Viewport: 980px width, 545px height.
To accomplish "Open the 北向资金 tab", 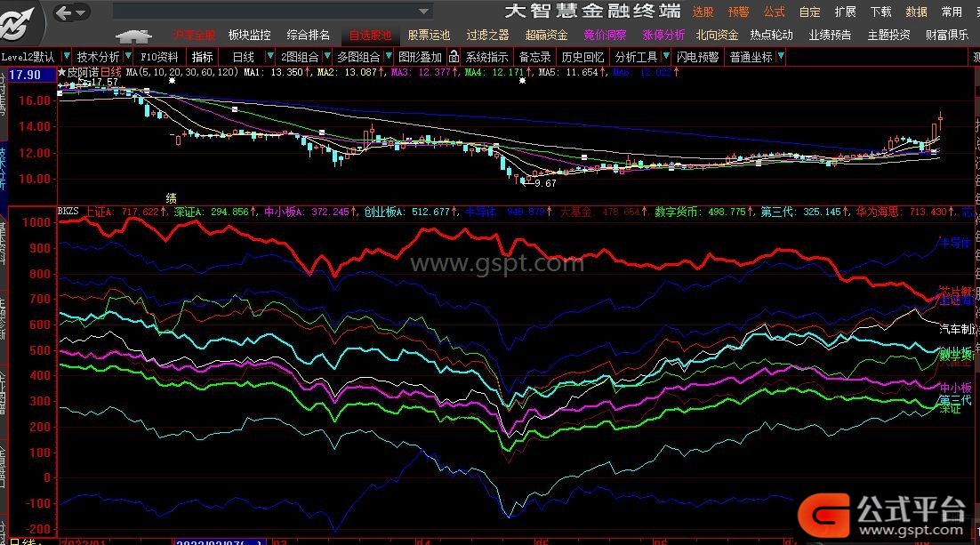I will [717, 35].
